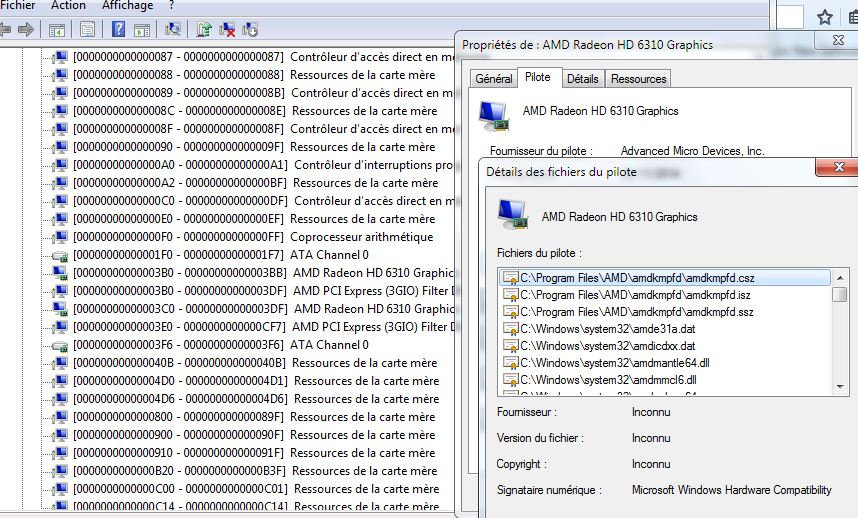Viewport: 858px width, 518px height.
Task: Click the blue help toolbar icon
Action: (118, 29)
